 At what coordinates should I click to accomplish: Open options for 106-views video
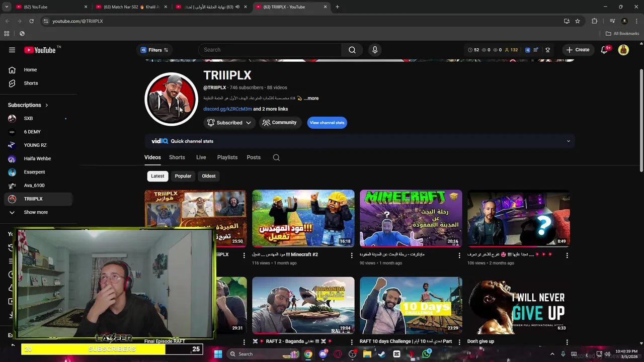coord(567,255)
